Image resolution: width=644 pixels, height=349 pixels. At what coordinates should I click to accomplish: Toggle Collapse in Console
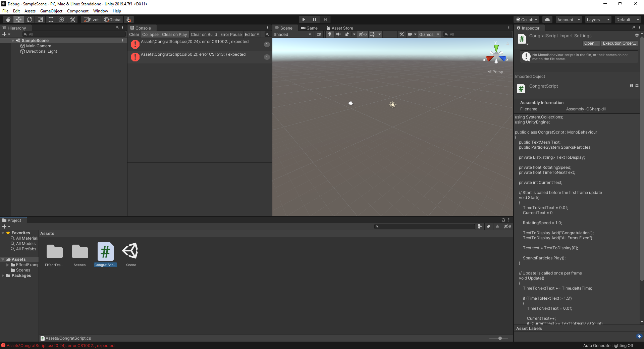coord(150,34)
